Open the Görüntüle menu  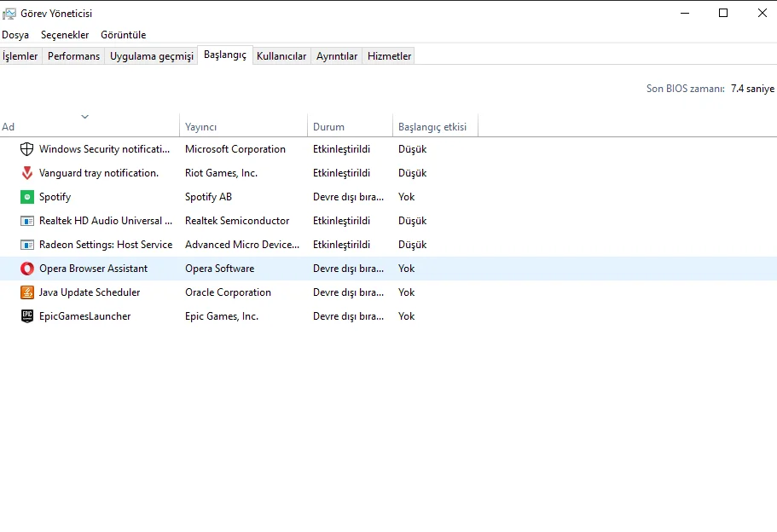pos(124,35)
